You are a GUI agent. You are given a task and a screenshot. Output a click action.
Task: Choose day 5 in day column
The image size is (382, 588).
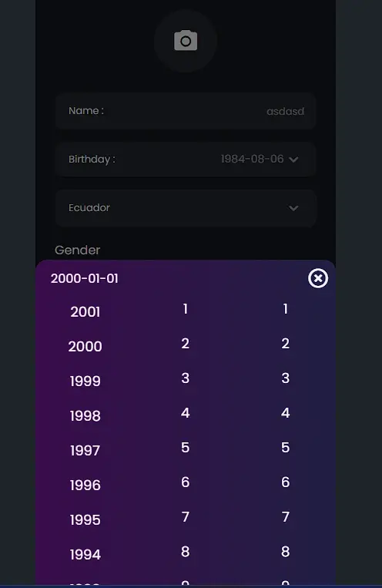pos(285,448)
